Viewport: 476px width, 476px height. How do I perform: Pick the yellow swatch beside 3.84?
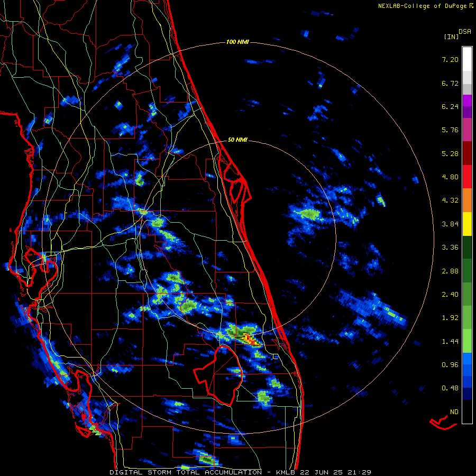pos(467,224)
